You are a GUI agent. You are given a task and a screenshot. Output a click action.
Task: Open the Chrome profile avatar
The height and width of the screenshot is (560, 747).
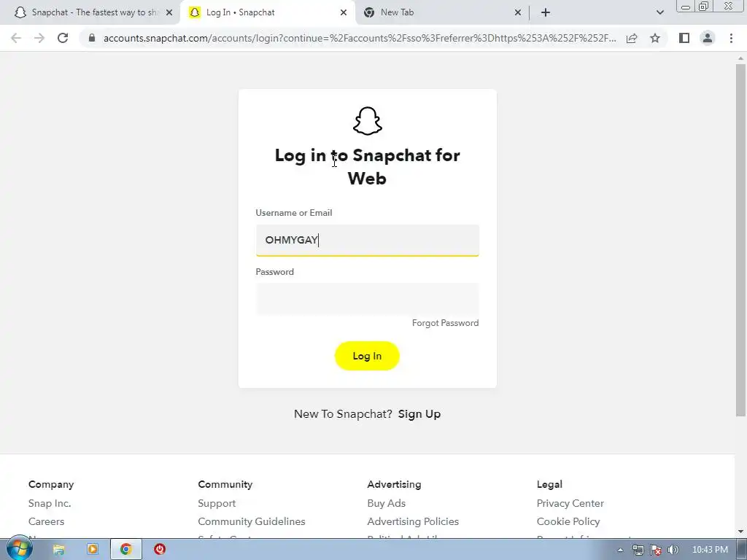pyautogui.click(x=708, y=38)
